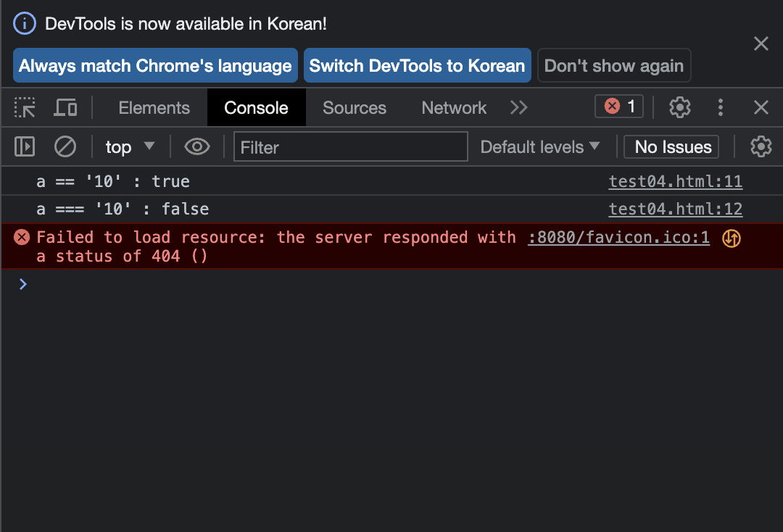Focus the console Filter input field
The width and height of the screenshot is (783, 532).
351,146
